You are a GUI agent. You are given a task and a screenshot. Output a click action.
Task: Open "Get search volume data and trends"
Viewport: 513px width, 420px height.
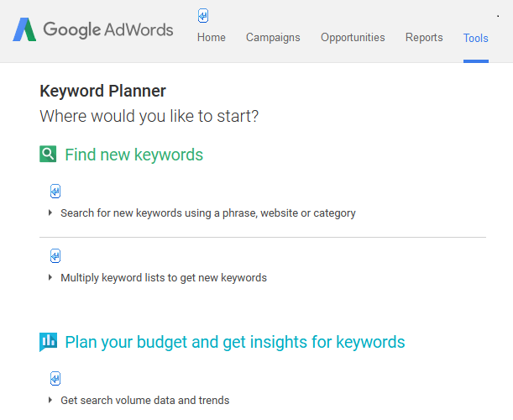[x=144, y=401]
